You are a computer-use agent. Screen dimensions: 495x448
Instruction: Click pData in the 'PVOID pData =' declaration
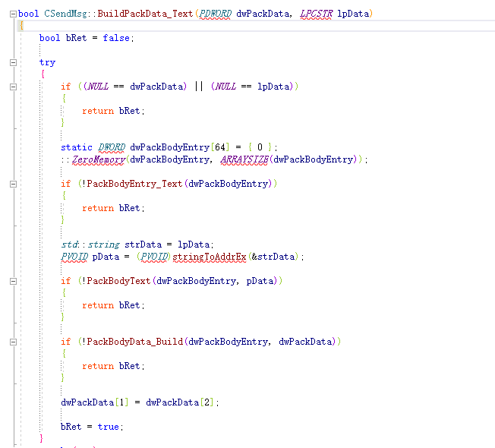pyautogui.click(x=106, y=257)
